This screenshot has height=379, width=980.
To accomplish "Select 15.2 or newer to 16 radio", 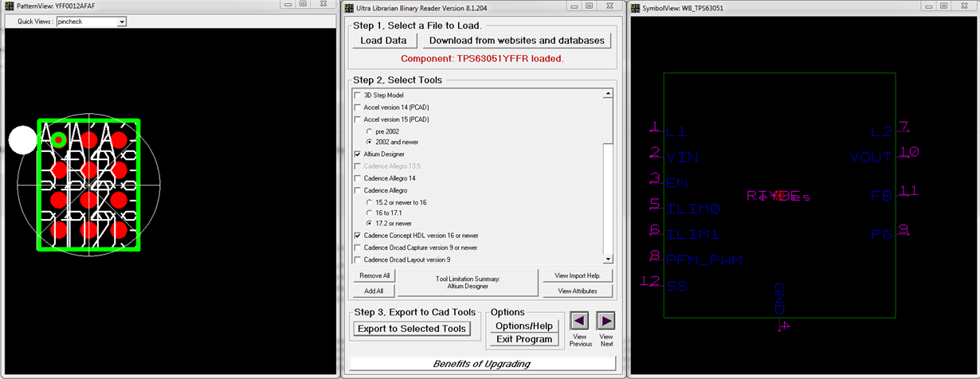I will [x=369, y=202].
